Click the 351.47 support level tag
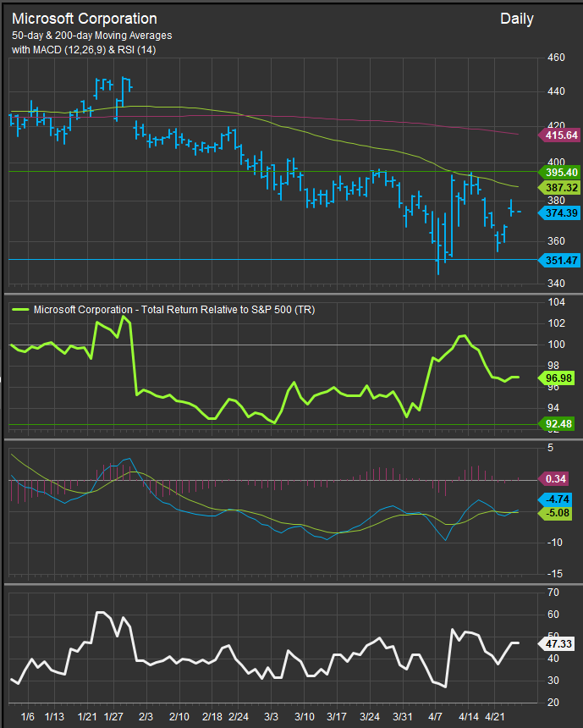This screenshot has height=728, width=583. [558, 260]
